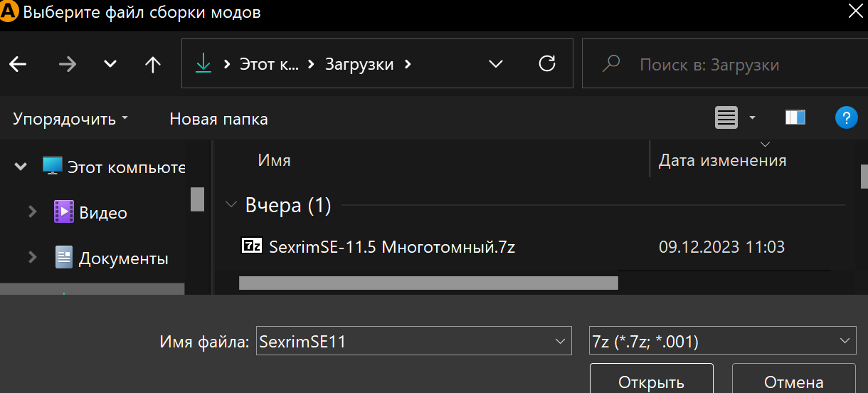Collapse the Вчера group
Image resolution: width=868 pixels, height=393 pixels.
[231, 206]
